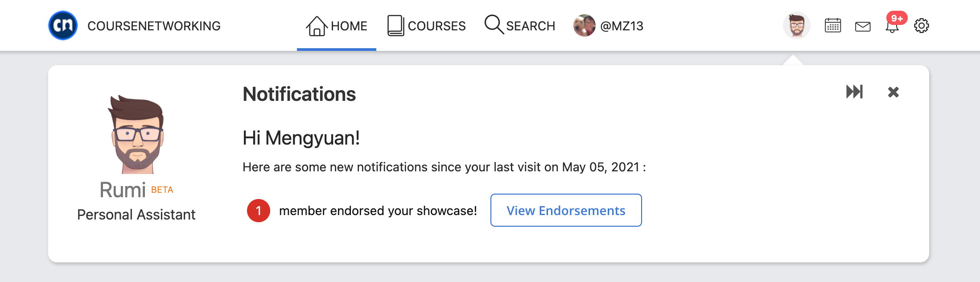Go to the HOME tab
This screenshot has width=980, height=282.
337,26
